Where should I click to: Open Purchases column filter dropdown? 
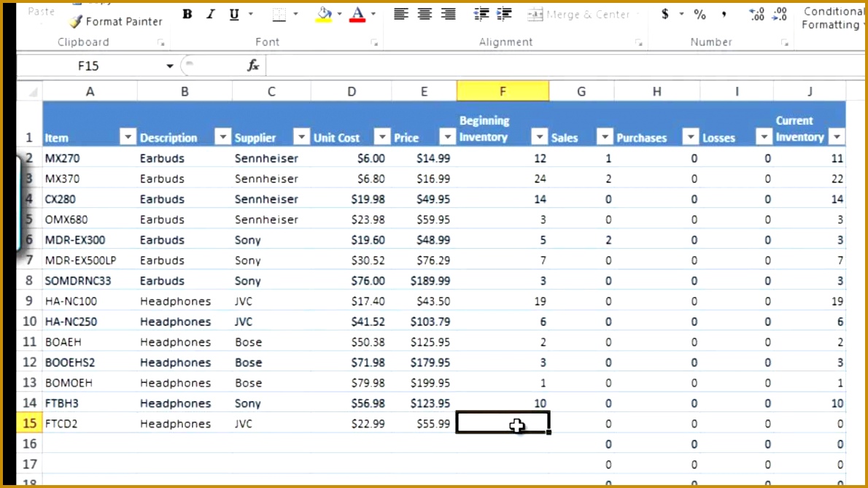[x=690, y=136]
